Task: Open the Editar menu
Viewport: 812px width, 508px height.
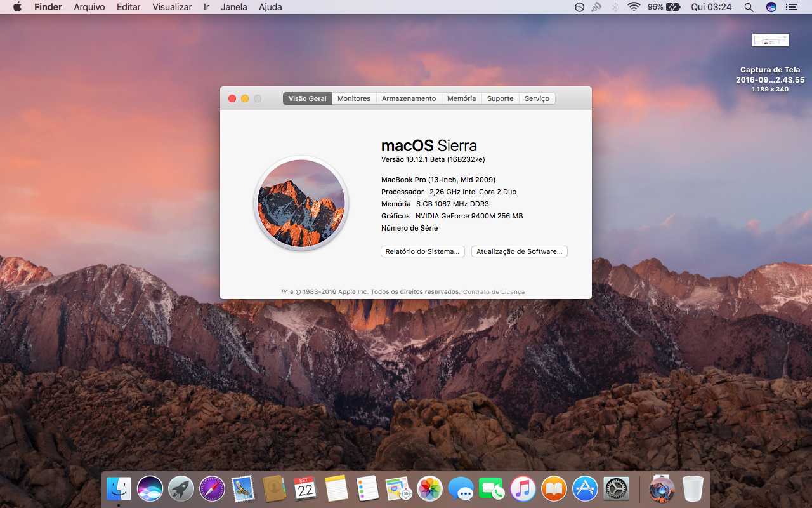Action: tap(129, 7)
